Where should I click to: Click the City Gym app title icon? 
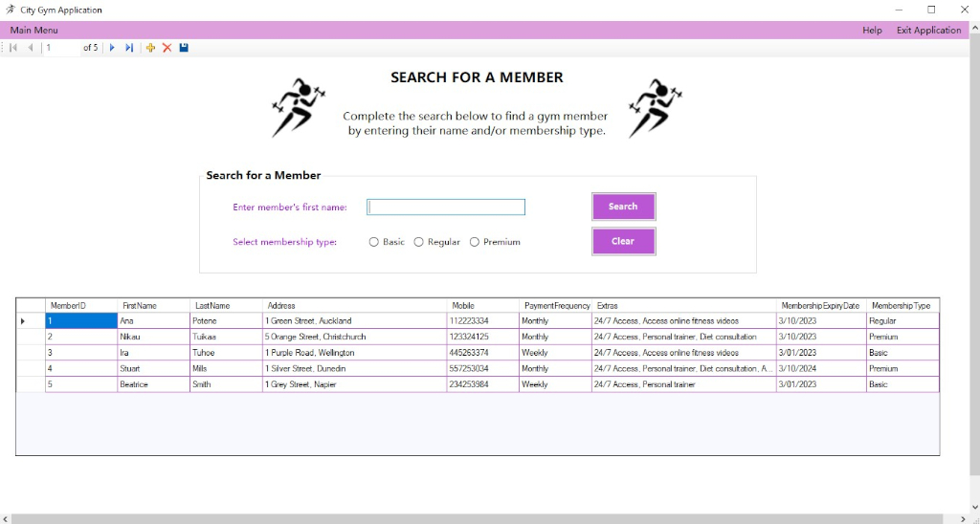click(10, 10)
